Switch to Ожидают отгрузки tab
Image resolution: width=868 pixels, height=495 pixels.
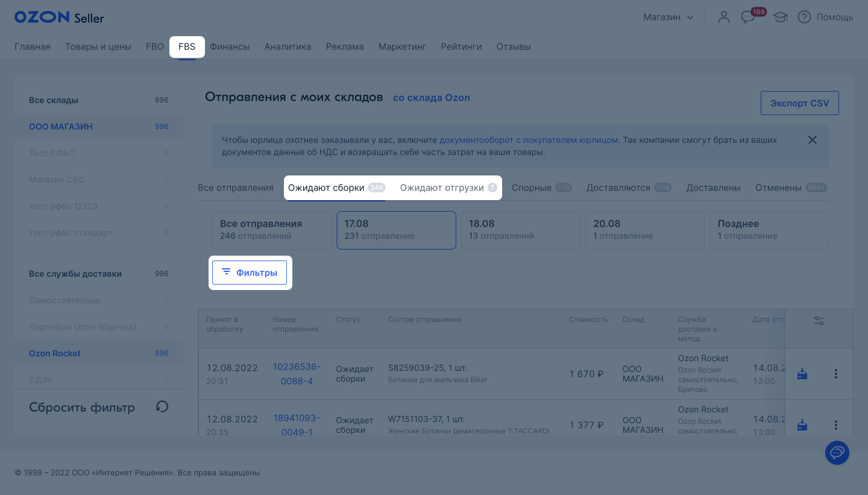(448, 188)
